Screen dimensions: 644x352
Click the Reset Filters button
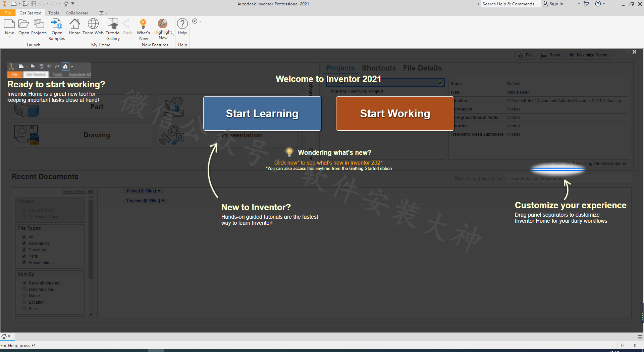tap(74, 191)
